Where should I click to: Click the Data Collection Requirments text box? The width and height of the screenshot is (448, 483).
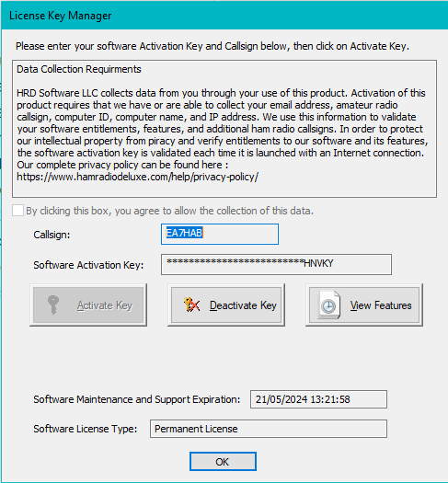[x=224, y=129]
